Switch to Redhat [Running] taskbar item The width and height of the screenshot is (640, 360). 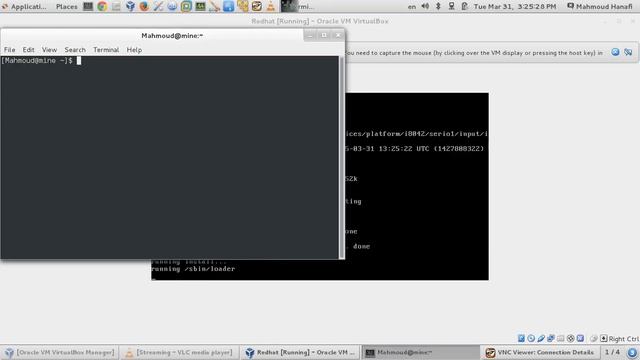(300, 352)
